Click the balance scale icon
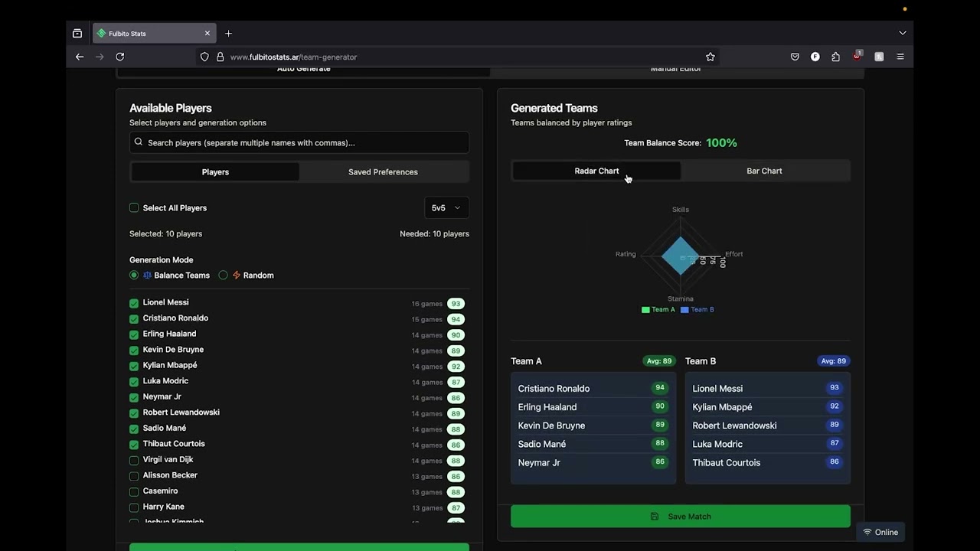Screen dimensions: 980x551 tap(147, 275)
